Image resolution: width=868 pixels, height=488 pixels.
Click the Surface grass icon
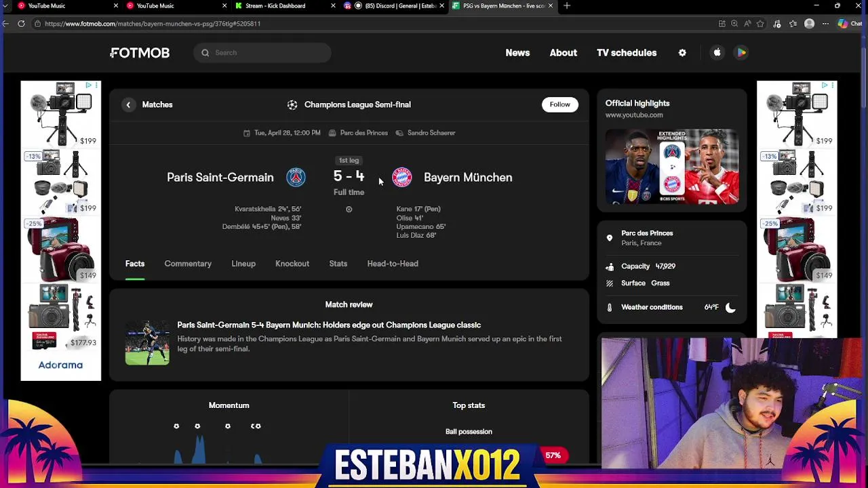609,283
